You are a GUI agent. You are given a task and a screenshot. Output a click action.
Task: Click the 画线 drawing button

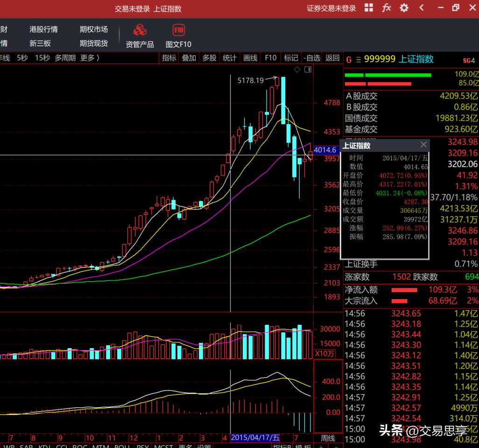click(x=250, y=58)
